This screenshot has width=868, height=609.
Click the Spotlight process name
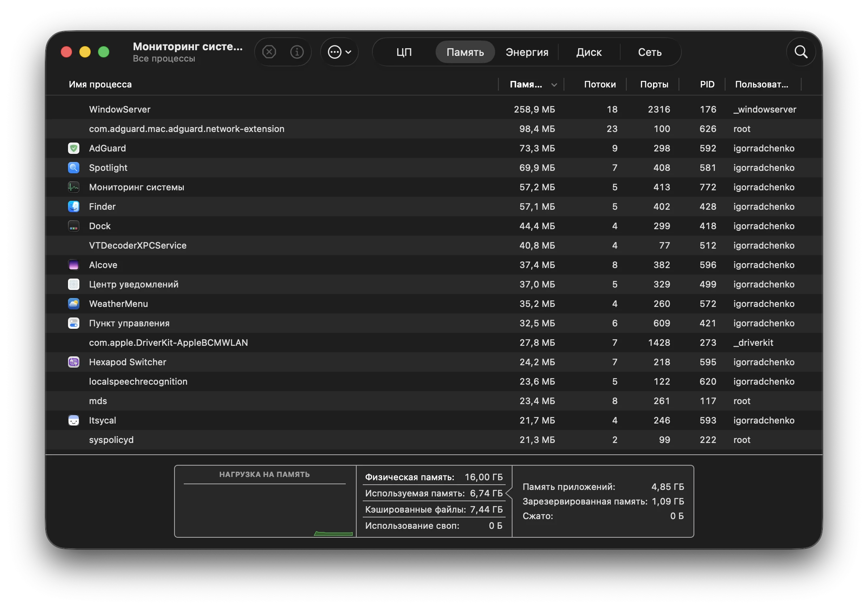point(108,168)
